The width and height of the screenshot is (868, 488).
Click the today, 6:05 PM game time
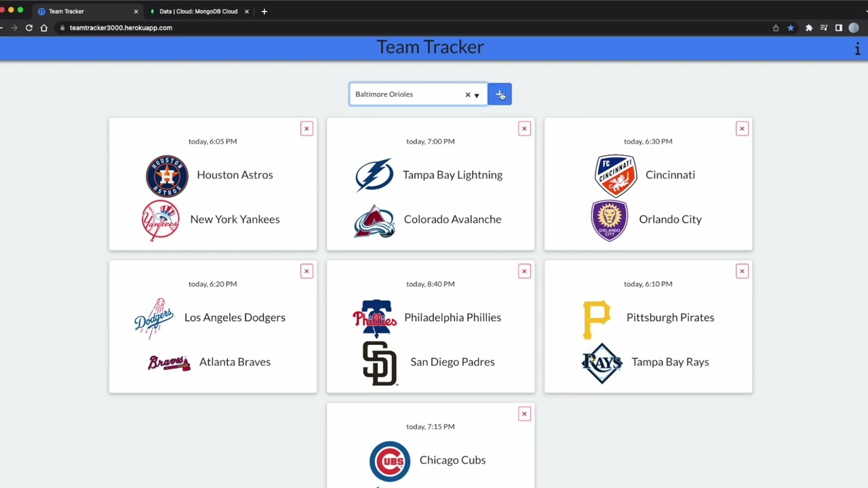pyautogui.click(x=212, y=142)
